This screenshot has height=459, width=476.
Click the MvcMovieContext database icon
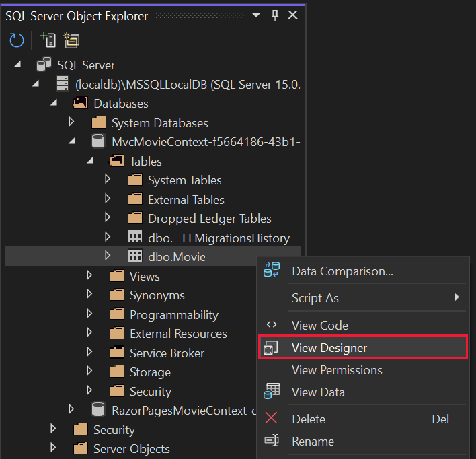pos(98,142)
